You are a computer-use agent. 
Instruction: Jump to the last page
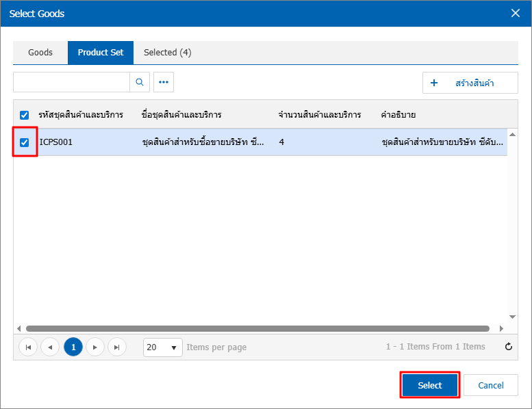point(117,347)
